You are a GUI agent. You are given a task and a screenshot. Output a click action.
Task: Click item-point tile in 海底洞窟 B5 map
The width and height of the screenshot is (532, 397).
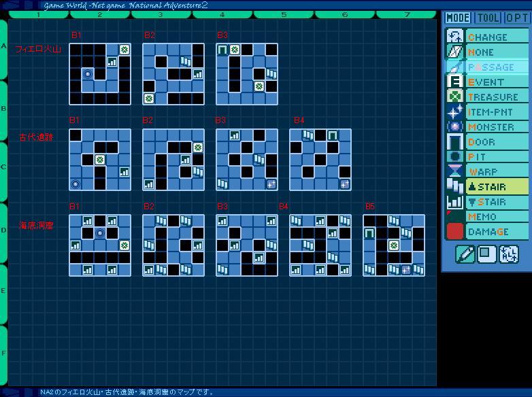[x=405, y=269]
